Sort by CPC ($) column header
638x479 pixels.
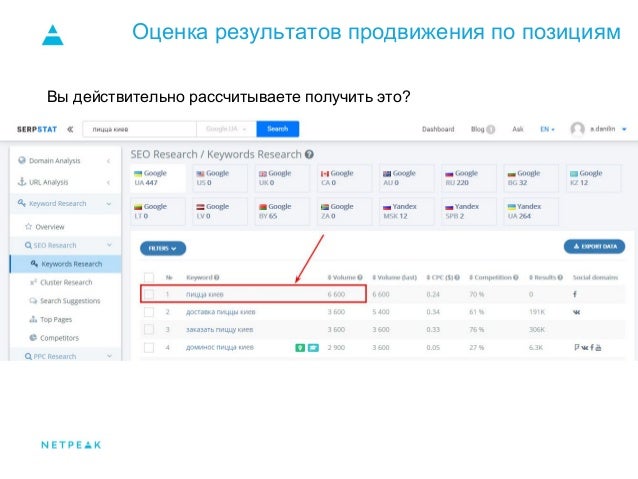(x=443, y=278)
